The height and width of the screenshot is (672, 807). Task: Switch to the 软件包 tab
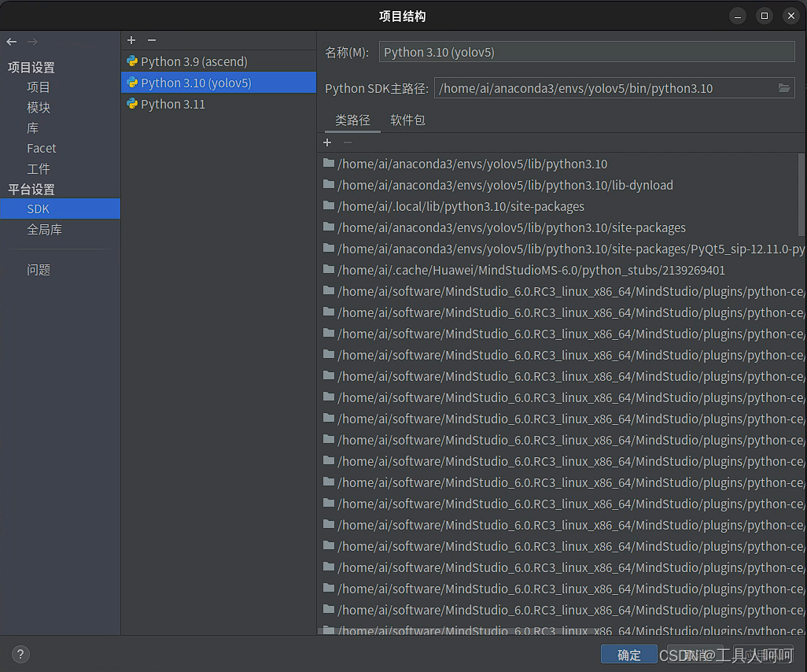click(x=407, y=120)
